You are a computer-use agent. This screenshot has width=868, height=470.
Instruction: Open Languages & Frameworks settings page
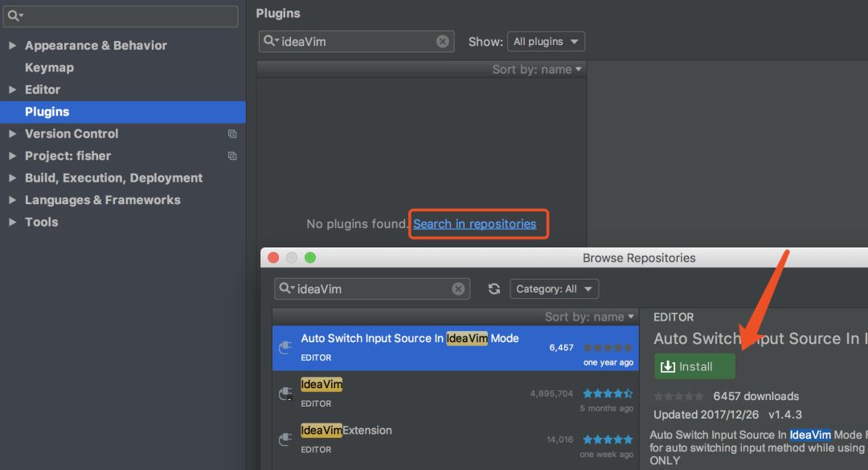point(102,200)
